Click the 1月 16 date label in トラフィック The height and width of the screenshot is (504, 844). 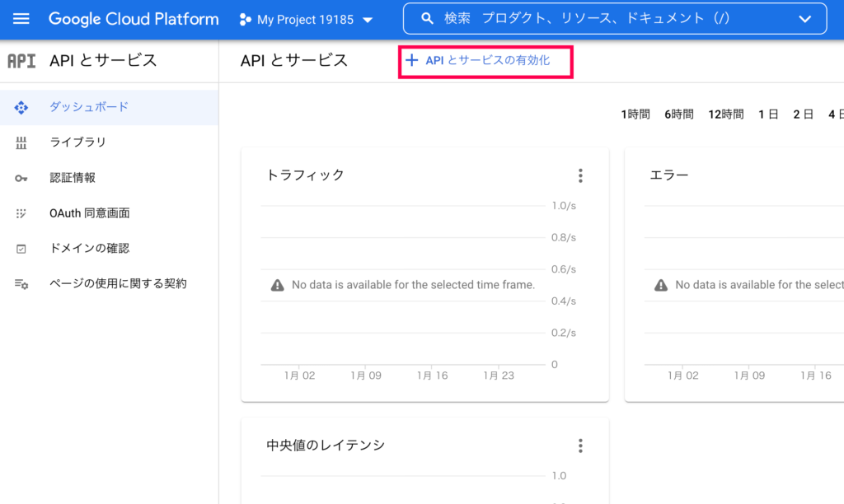(x=432, y=376)
